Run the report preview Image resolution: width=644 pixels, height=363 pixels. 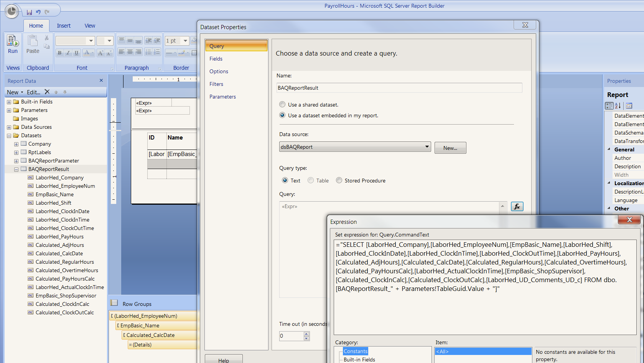13,44
